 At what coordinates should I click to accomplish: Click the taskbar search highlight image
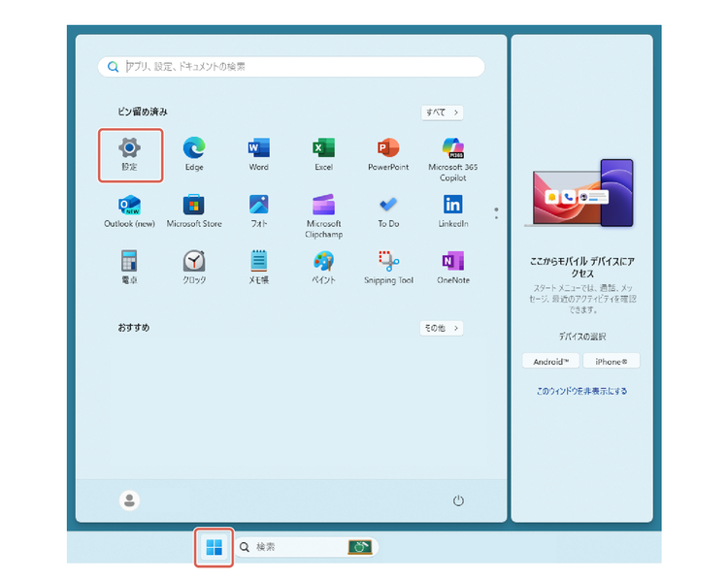pyautogui.click(x=360, y=547)
